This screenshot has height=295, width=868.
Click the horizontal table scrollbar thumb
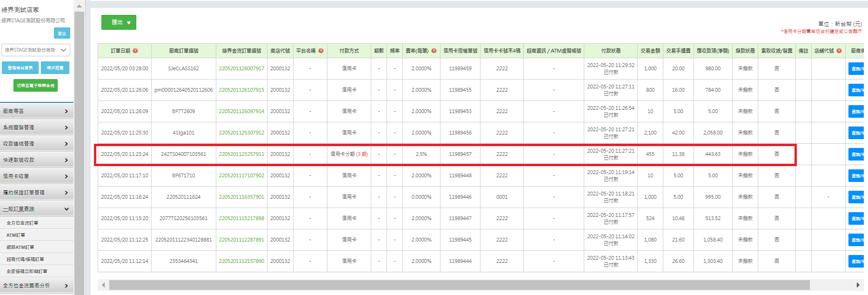coord(459,285)
